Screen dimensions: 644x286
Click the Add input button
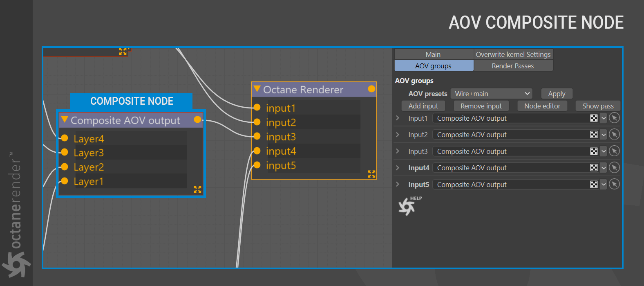tap(423, 106)
